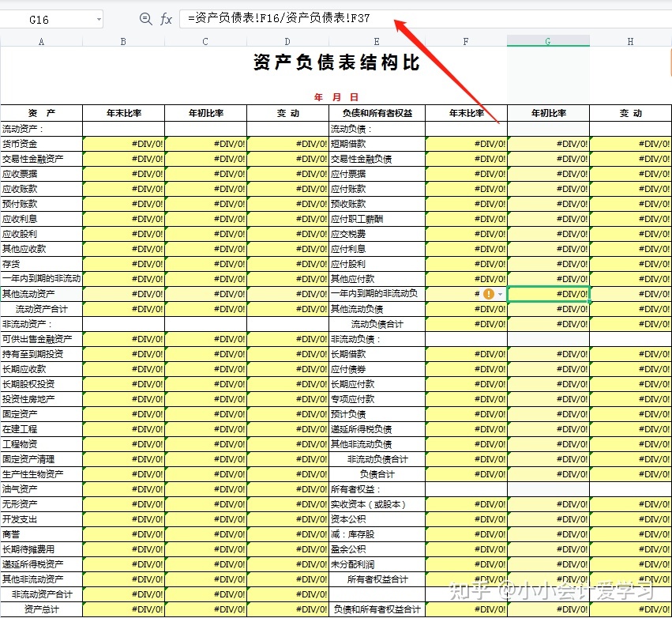672x618 pixels.
Task: Click the zoom magnifier icon beside fx
Action: [x=146, y=19]
